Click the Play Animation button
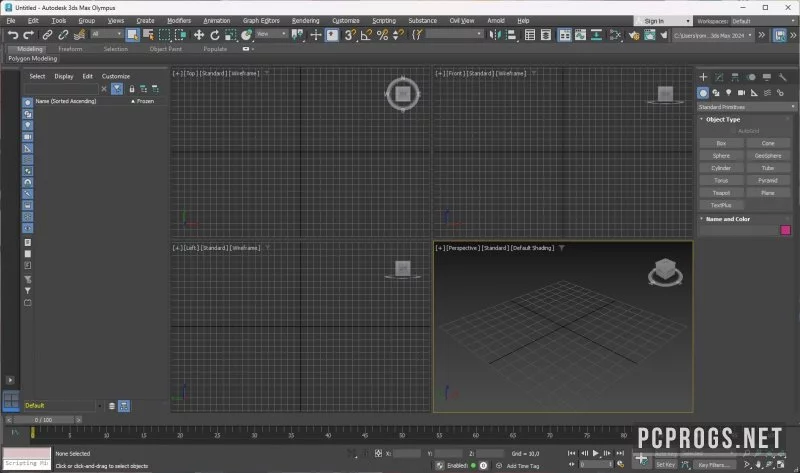The height and width of the screenshot is (473, 800). (595, 453)
